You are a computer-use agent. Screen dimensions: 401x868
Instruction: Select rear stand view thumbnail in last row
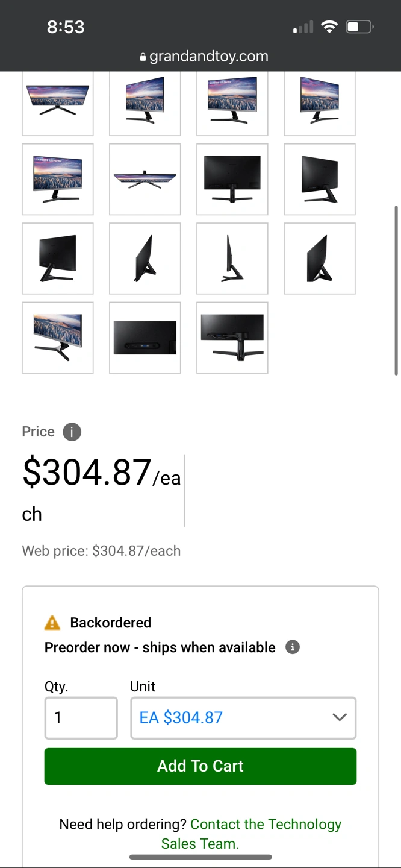232,338
